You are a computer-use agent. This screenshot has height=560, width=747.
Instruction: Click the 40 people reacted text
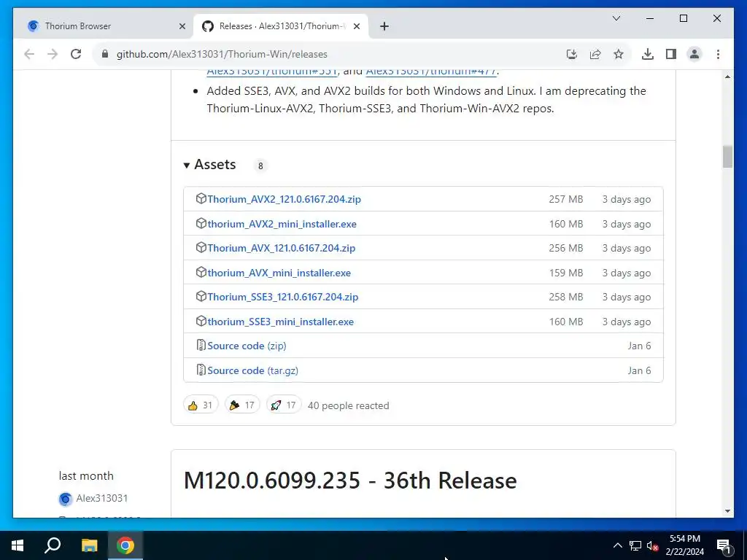coord(348,405)
